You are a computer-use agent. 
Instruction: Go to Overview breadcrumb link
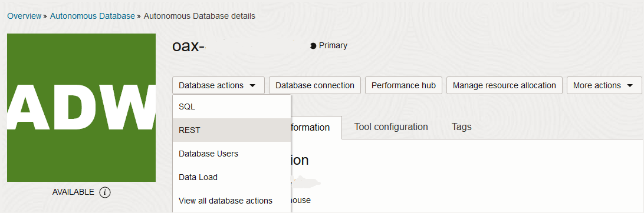(x=24, y=16)
